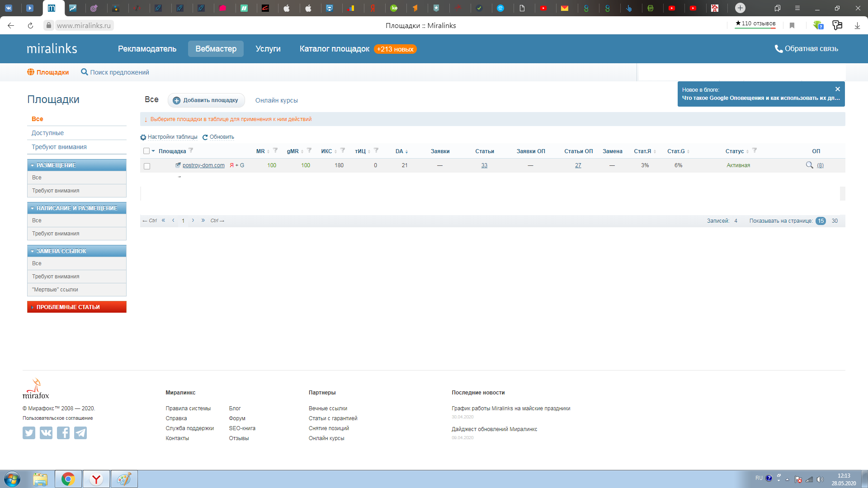Tick checkbox for postroy-dom.com row

tap(147, 166)
